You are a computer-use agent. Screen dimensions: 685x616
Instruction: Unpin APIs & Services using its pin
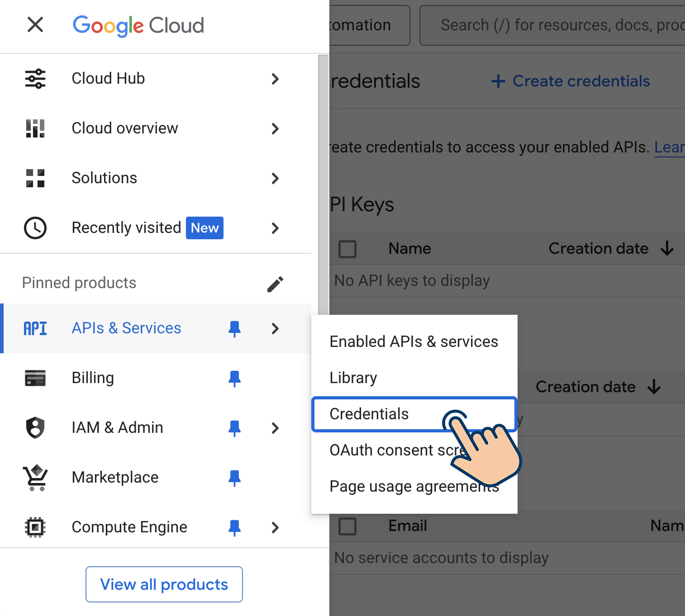234,329
